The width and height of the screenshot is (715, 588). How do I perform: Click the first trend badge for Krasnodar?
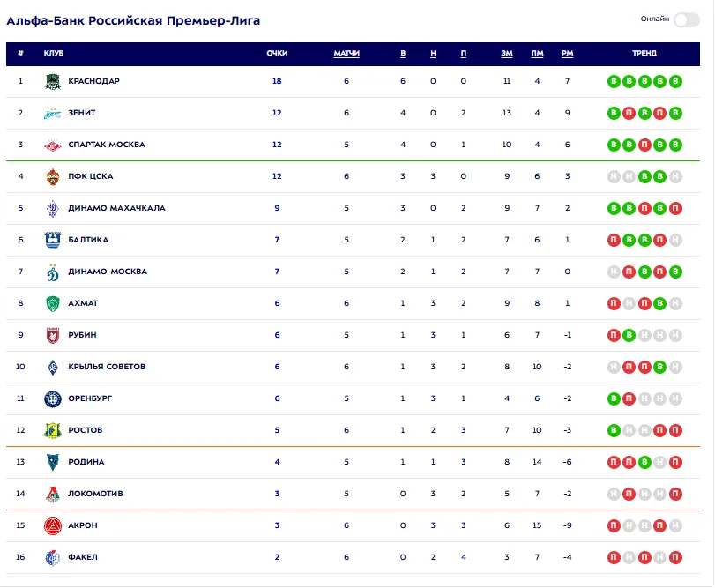click(x=614, y=82)
